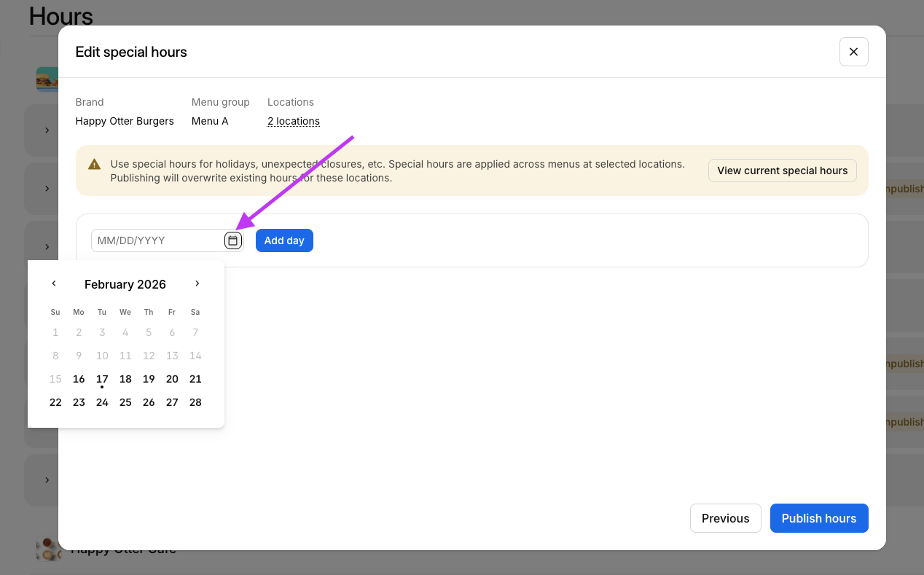Focus the MM/DD/YYYY date input
The height and width of the screenshot is (575, 924).
pyautogui.click(x=157, y=240)
